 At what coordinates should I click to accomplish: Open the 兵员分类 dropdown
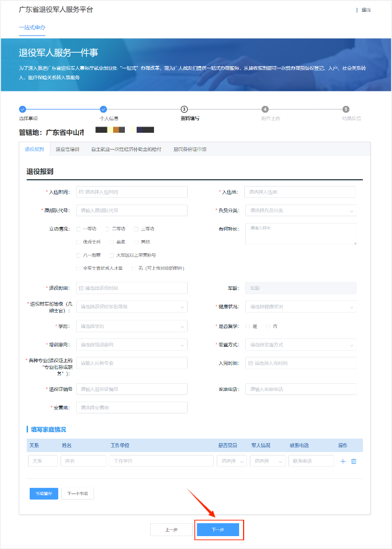300,211
